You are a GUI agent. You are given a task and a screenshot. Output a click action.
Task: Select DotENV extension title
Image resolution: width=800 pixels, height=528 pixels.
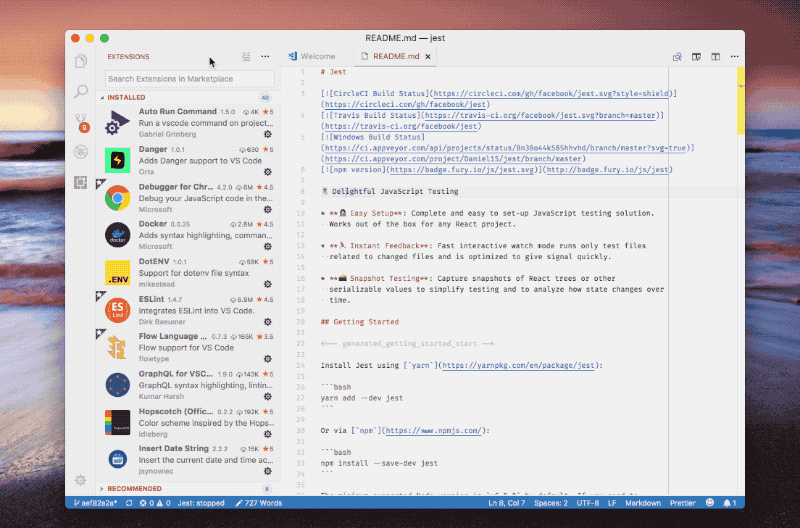[x=154, y=261]
